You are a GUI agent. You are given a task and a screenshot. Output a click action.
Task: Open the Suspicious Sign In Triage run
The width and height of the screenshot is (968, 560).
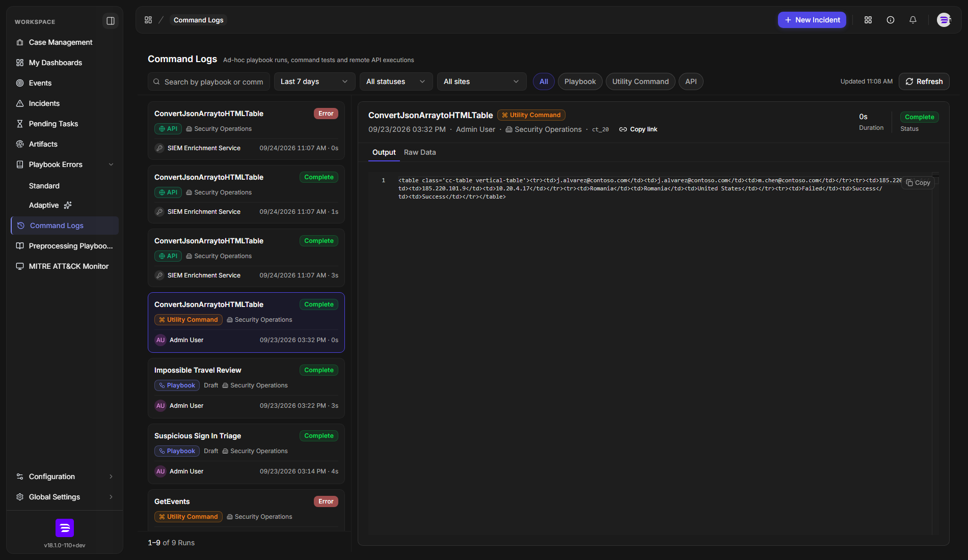tap(246, 454)
